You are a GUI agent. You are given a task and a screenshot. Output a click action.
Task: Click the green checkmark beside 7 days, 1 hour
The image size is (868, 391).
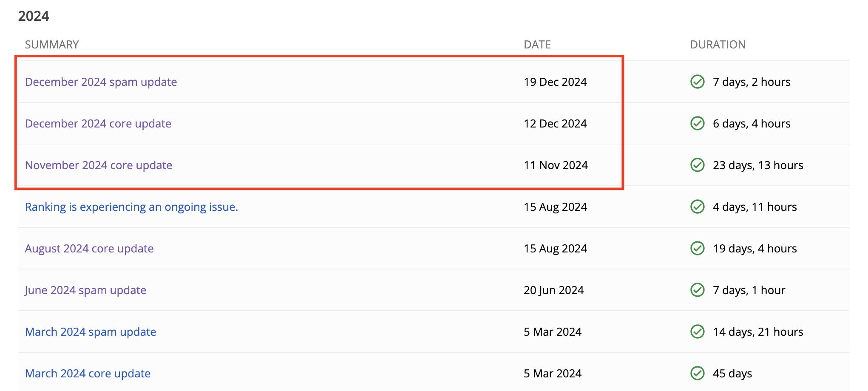(x=697, y=290)
